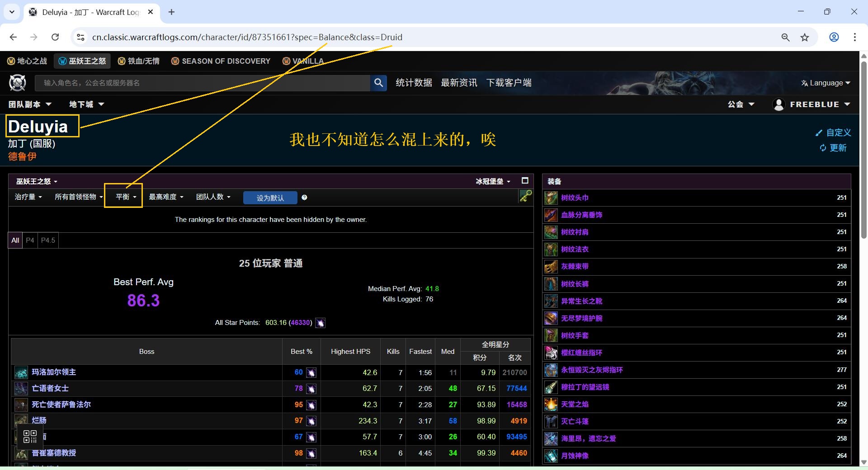Click the green key icon
Image resolution: width=868 pixels, height=470 pixels.
(525, 196)
